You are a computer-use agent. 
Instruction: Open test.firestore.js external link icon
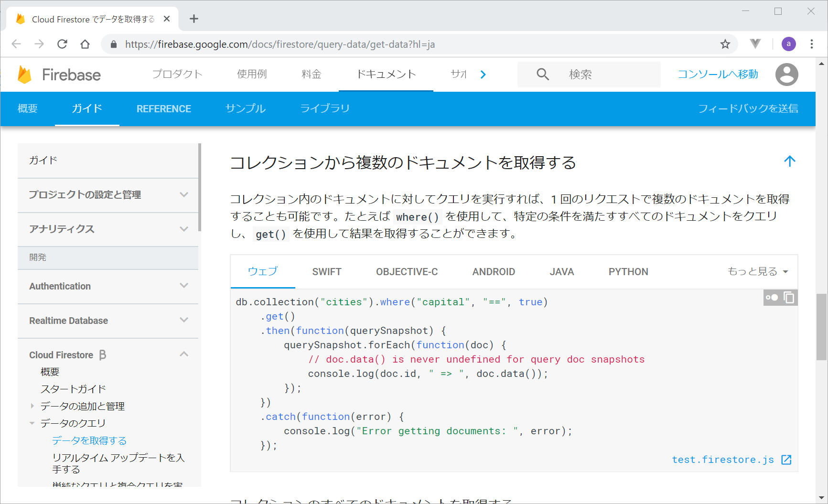[x=786, y=460]
